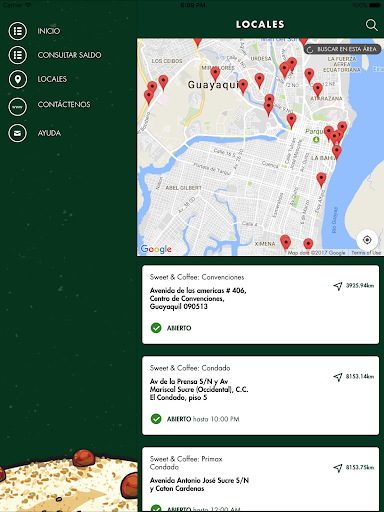
Task: Center map with my-location button
Action: coord(367,240)
